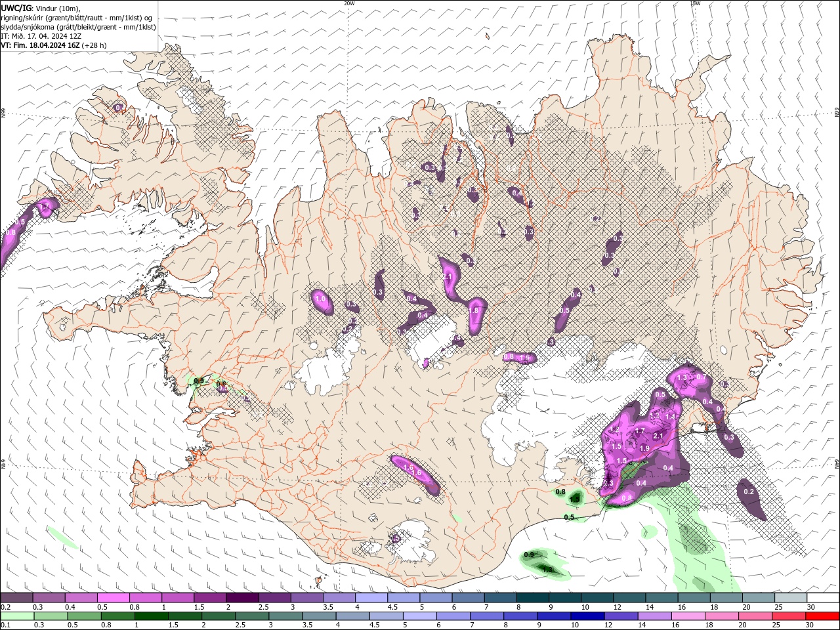The height and width of the screenshot is (630, 840).
Task: Pick the 2–2.5 gray-green rain legend swatch
Action: point(219,616)
